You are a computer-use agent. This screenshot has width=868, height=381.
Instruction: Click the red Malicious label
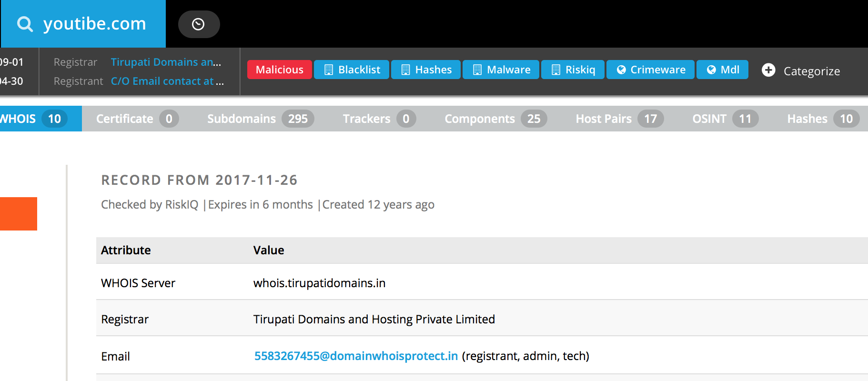tap(280, 70)
